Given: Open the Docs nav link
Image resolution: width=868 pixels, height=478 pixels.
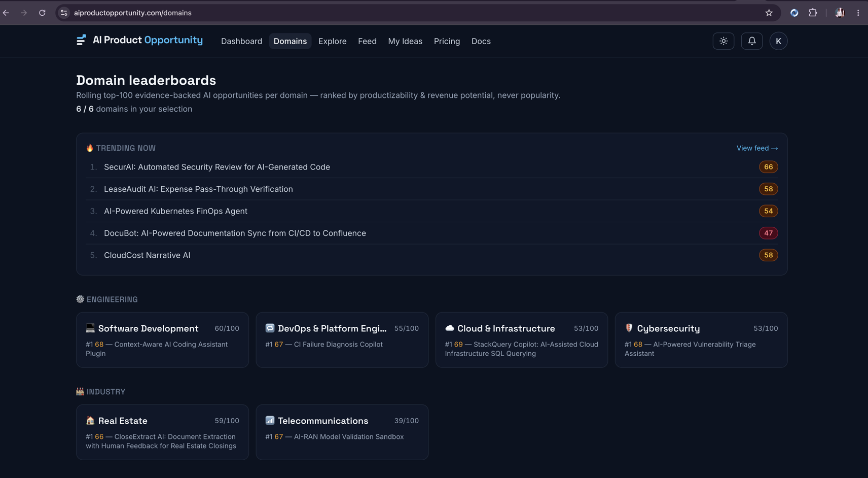Looking at the screenshot, I should coord(481,41).
